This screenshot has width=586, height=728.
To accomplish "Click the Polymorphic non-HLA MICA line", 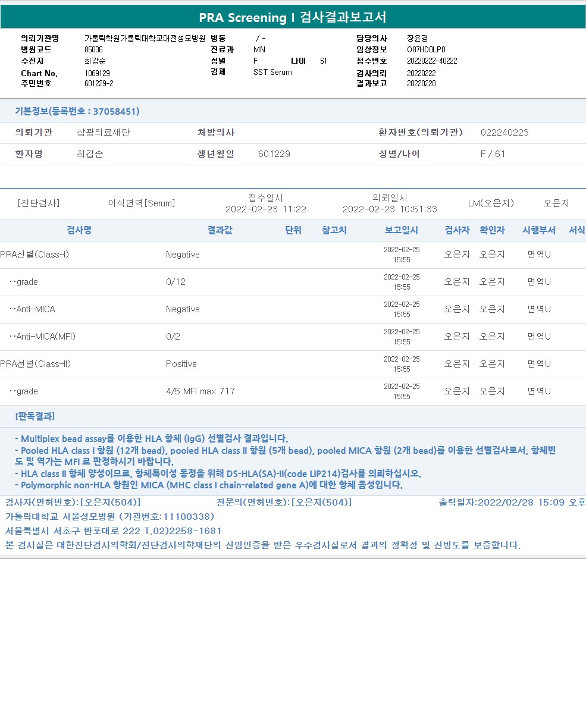I will pos(209,485).
